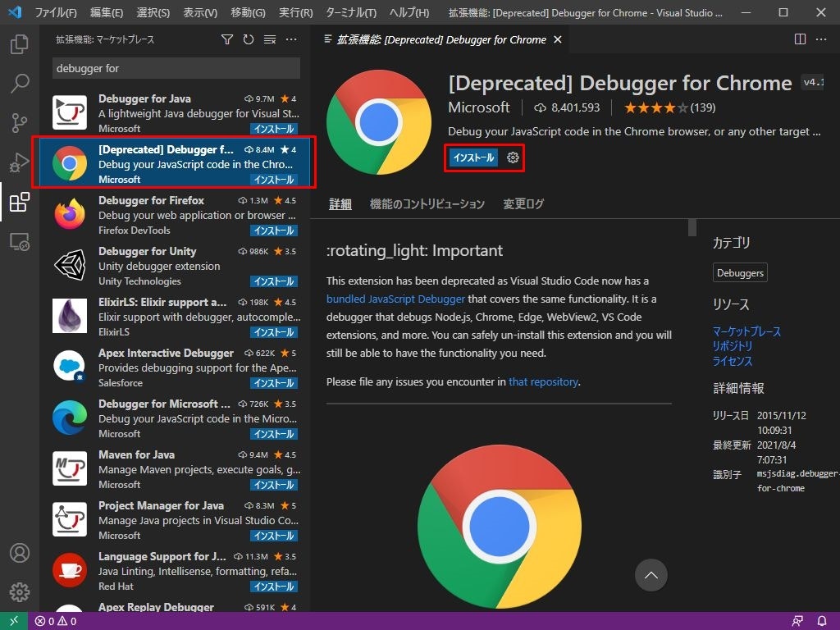
Task: Open the bundled JavaScript Debugger link
Action: pos(395,299)
